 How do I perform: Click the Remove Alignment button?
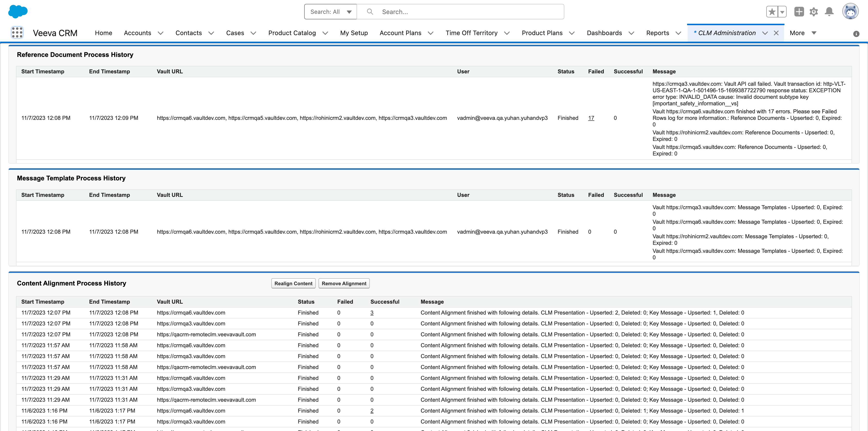pyautogui.click(x=344, y=283)
